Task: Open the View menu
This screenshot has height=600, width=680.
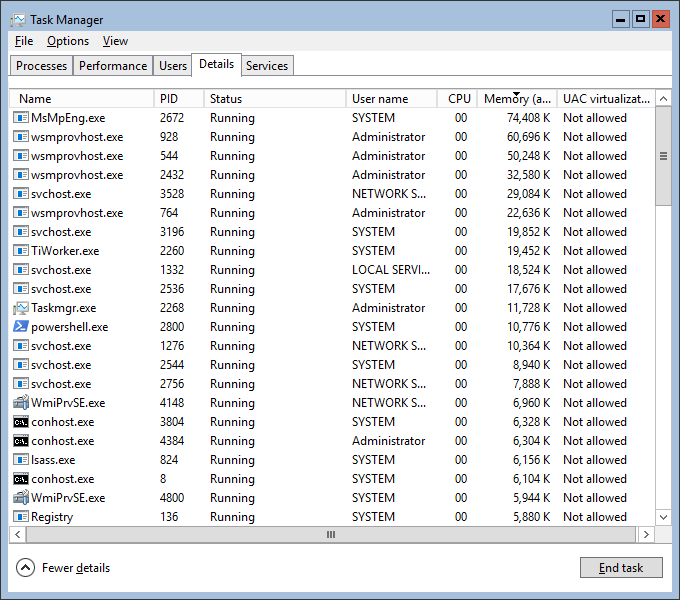Action: (115, 41)
